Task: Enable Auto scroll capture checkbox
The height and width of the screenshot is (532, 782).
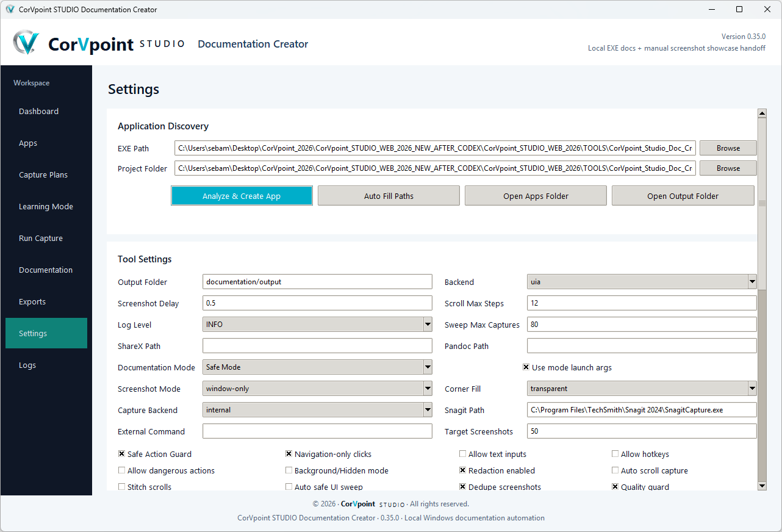Action: [x=615, y=470]
